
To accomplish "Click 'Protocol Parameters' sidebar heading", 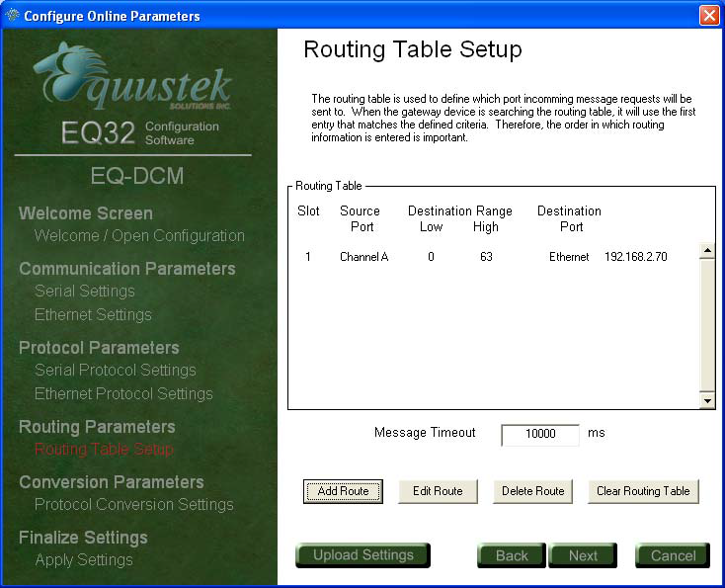I will point(99,348).
